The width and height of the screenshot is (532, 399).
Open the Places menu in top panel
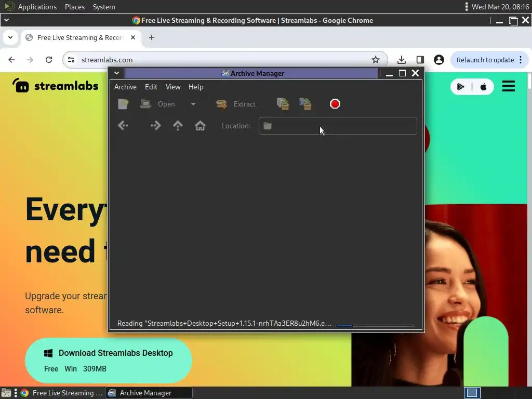point(75,7)
